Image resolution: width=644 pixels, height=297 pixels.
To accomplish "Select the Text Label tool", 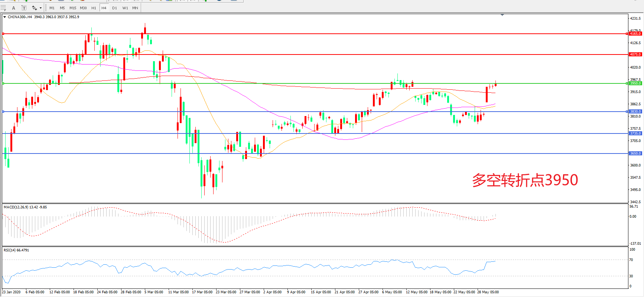I will coord(24,8).
